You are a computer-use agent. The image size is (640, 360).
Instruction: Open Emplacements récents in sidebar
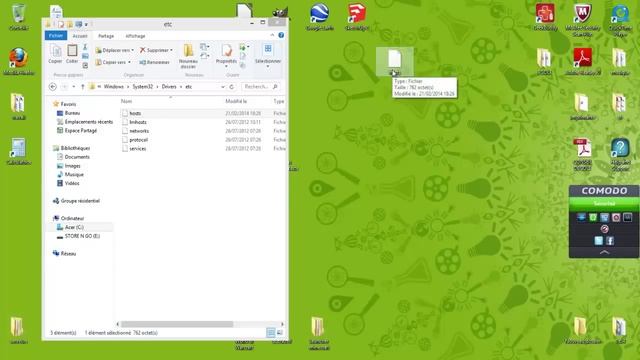[85, 122]
